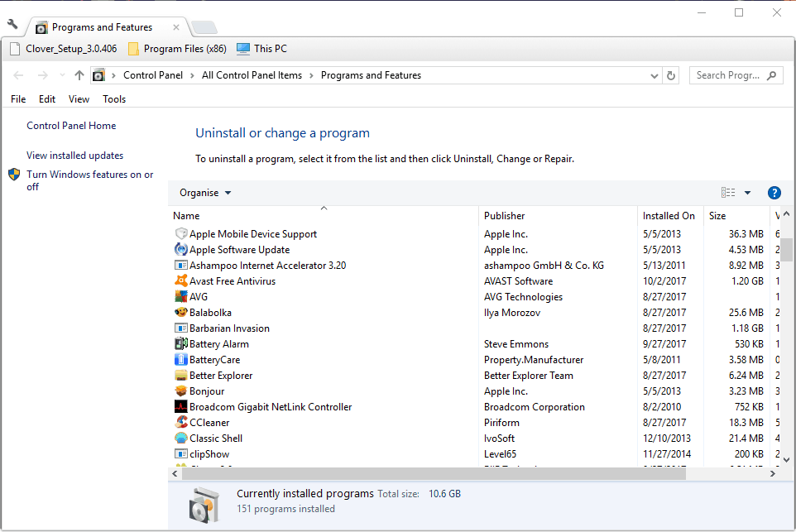Click the Broadcom Gigabit NetLink Controller icon
This screenshot has height=532, width=796.
181,407
